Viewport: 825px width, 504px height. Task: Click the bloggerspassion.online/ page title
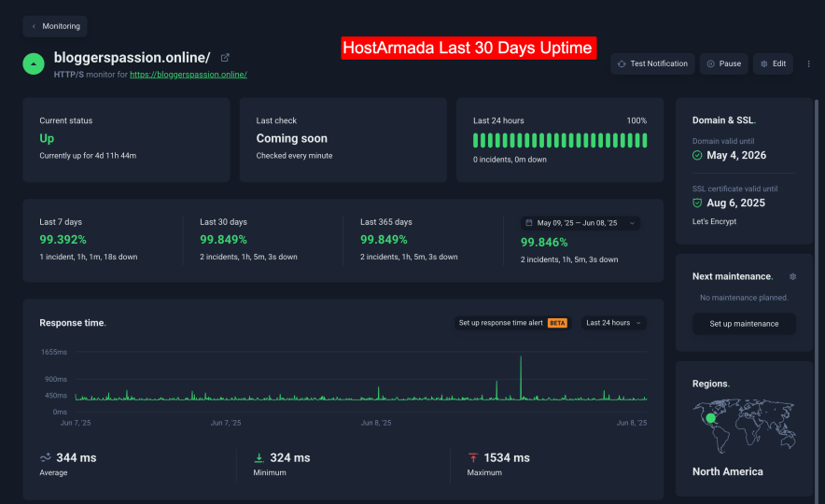coord(133,57)
